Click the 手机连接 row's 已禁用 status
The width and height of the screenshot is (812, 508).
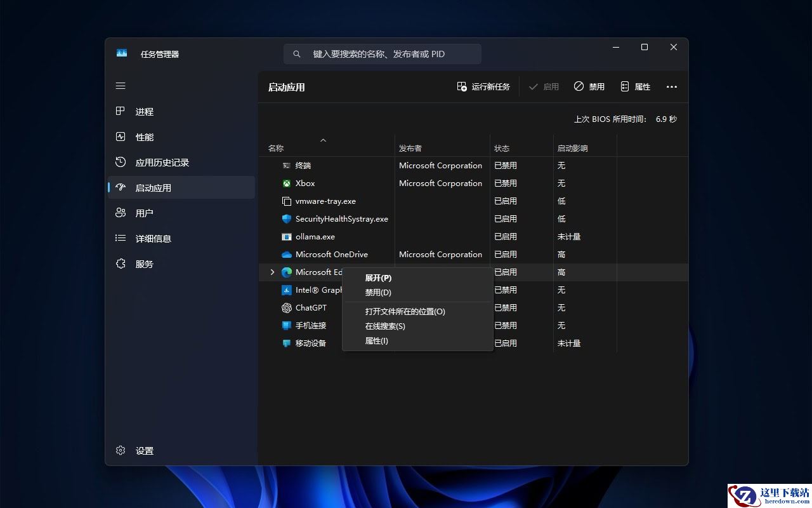pos(506,325)
